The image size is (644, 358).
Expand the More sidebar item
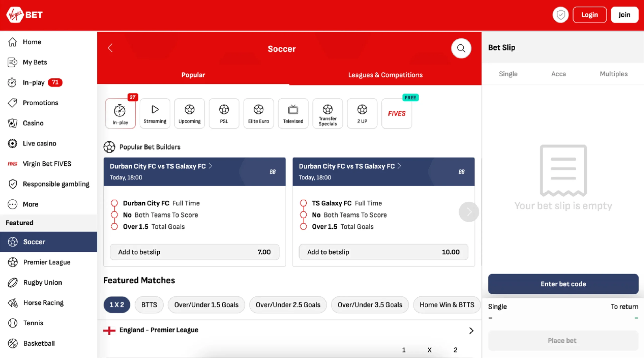49,204
